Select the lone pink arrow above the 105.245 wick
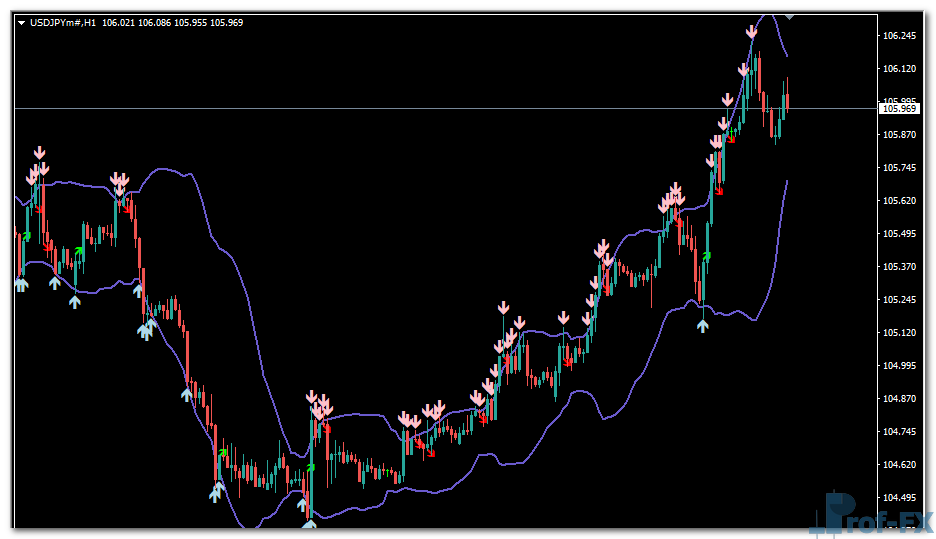This screenshot has height=539, width=936. (504, 307)
